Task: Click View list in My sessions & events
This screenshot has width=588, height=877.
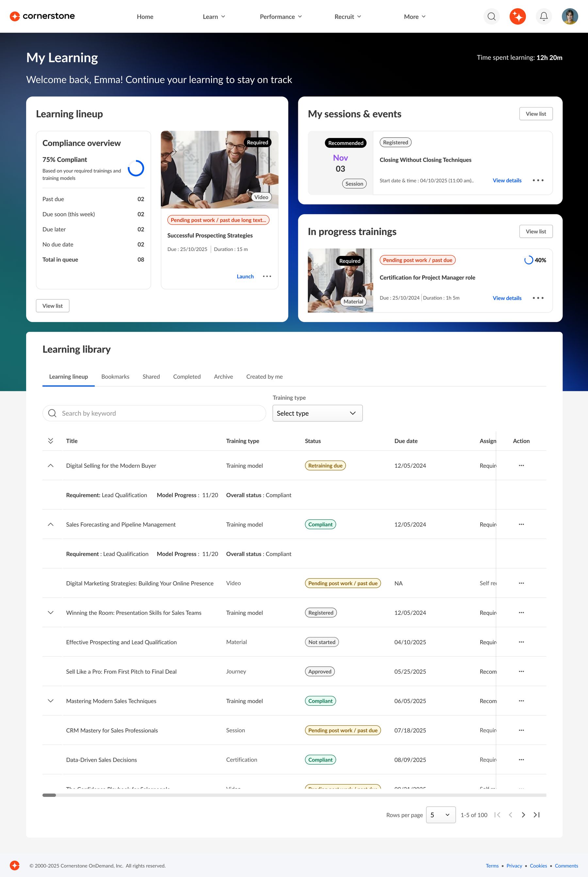Action: pos(536,114)
